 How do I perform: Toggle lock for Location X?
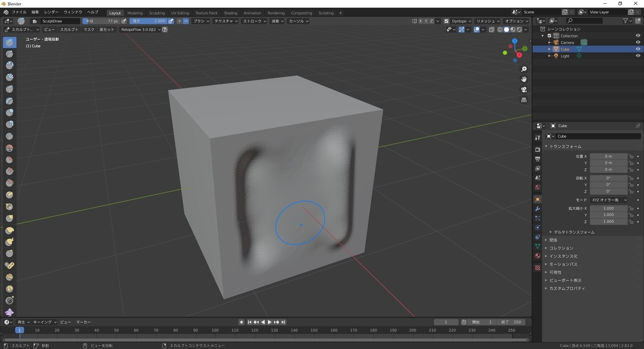[x=631, y=156]
